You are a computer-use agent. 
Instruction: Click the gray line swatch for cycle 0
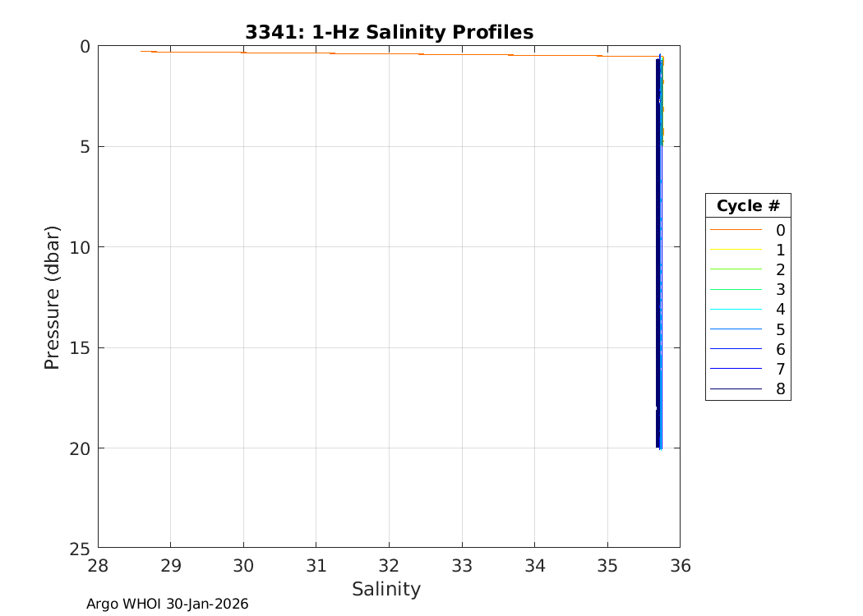coord(736,230)
